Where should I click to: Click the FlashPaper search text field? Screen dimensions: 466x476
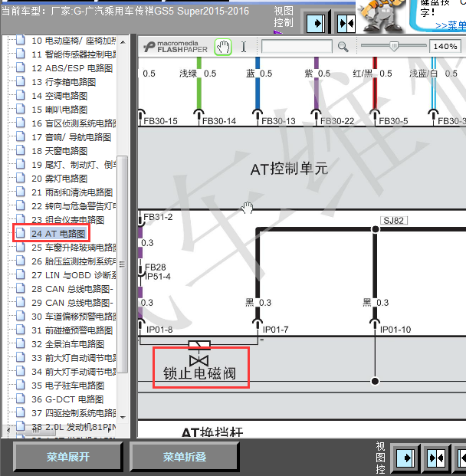tap(297, 47)
